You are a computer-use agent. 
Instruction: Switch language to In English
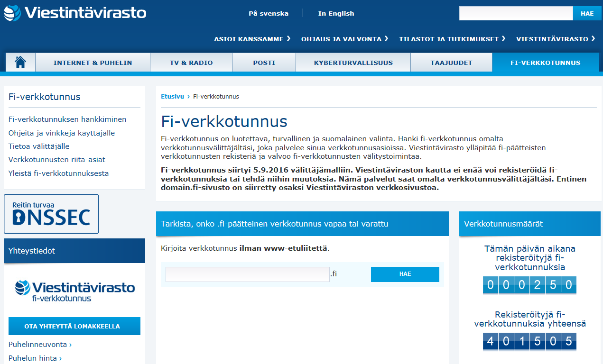point(336,13)
